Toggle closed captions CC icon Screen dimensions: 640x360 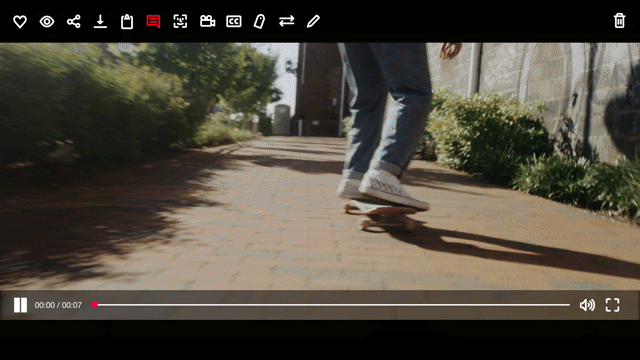coord(234,21)
